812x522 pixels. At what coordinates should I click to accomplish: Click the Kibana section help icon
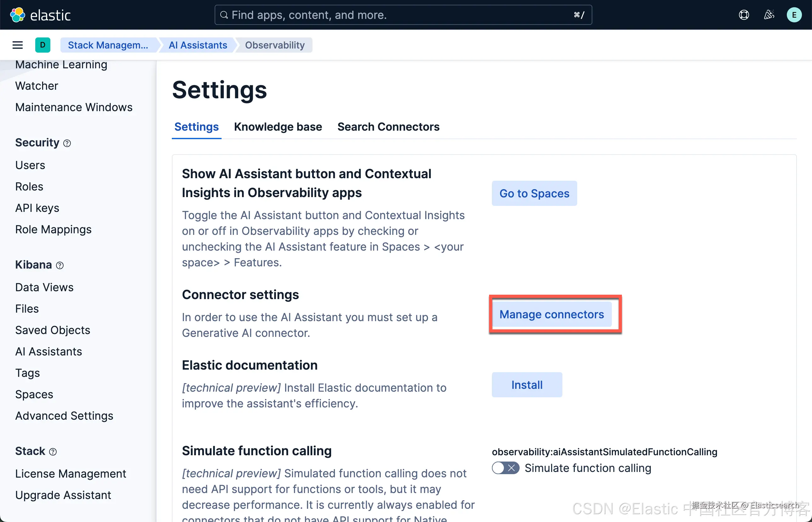[x=59, y=265]
